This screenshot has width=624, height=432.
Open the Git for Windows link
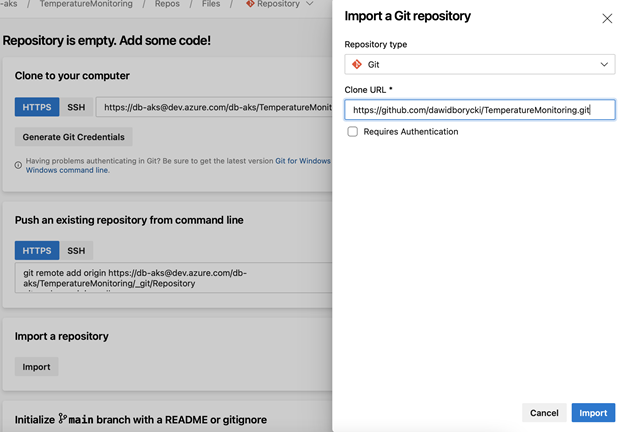[303, 161]
